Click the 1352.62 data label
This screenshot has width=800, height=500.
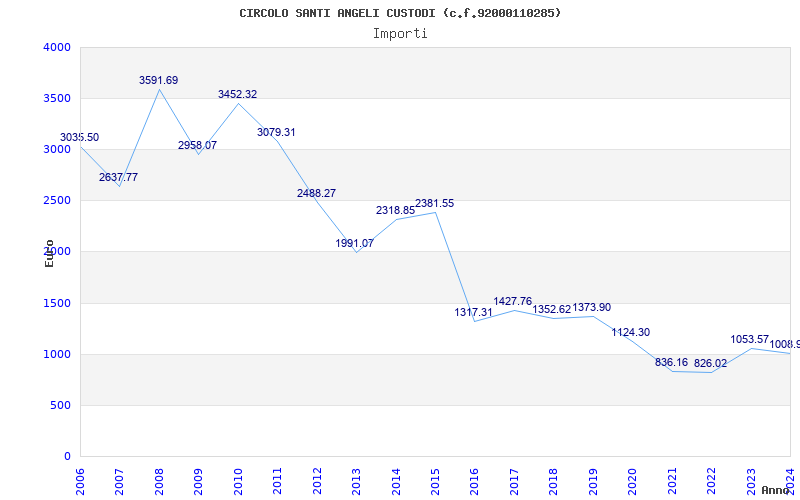pos(552,310)
